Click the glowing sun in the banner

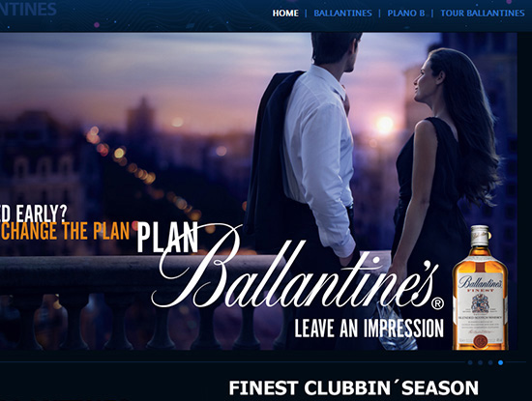click(x=384, y=125)
